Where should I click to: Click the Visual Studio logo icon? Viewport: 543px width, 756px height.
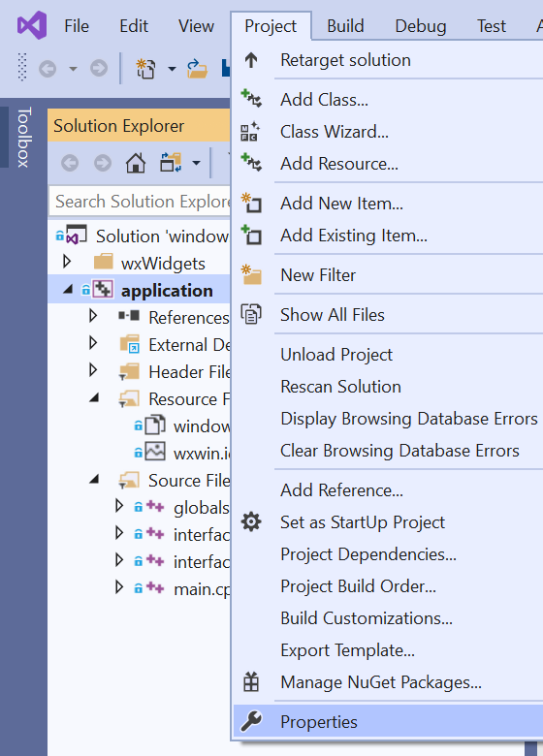pyautogui.click(x=32, y=25)
